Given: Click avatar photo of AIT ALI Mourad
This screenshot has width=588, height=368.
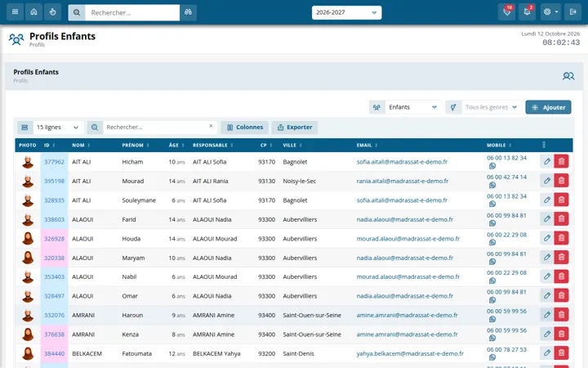Looking at the screenshot, I should point(28,181).
